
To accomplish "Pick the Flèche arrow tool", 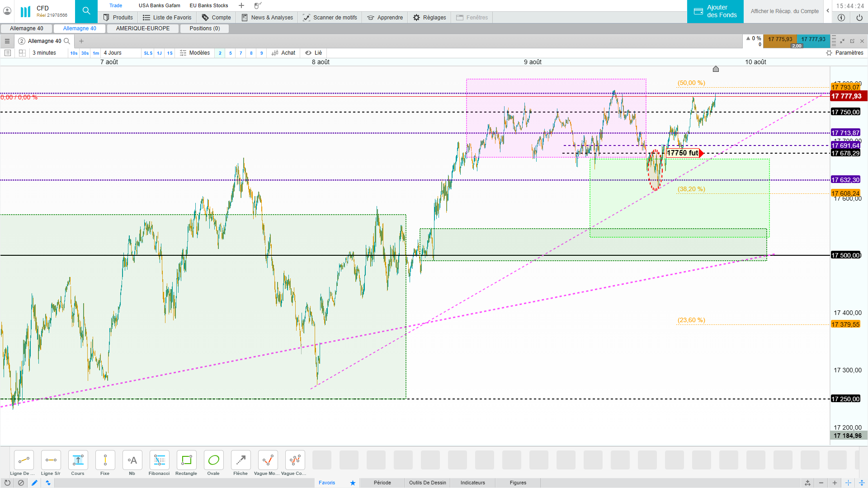I will click(241, 460).
